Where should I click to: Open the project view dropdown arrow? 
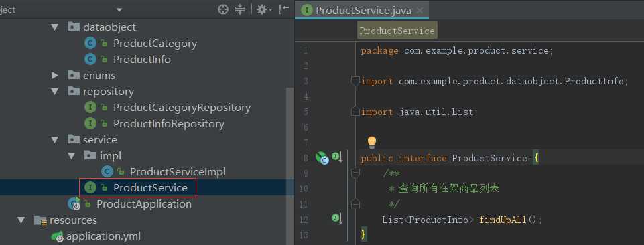pos(119,10)
